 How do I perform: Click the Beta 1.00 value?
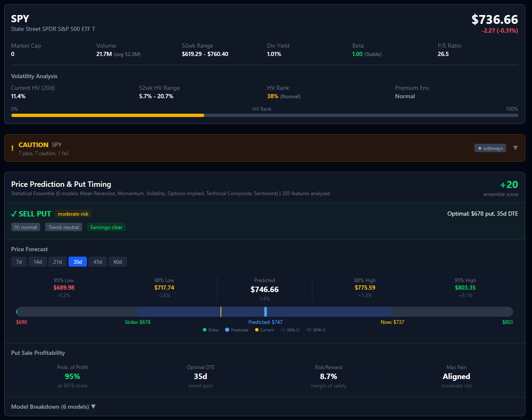pos(357,54)
